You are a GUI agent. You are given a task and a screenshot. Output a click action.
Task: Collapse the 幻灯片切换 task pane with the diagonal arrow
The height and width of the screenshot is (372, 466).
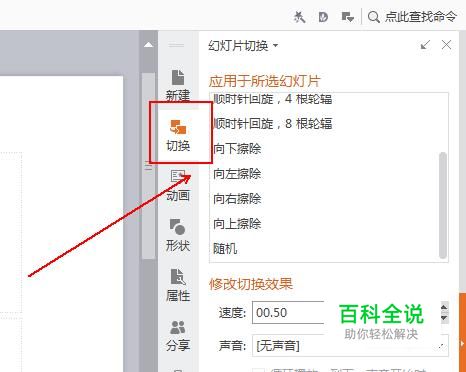pyautogui.click(x=425, y=45)
